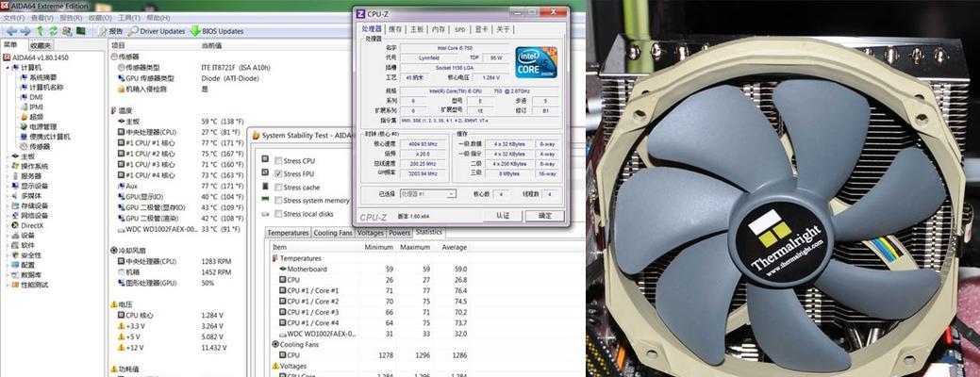Open the 帮助(H) menu
The width and height of the screenshot is (980, 377).
[158, 18]
